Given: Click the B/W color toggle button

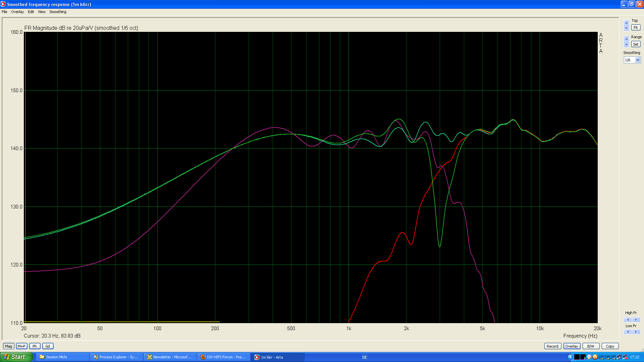Looking at the screenshot, I should [591, 346].
